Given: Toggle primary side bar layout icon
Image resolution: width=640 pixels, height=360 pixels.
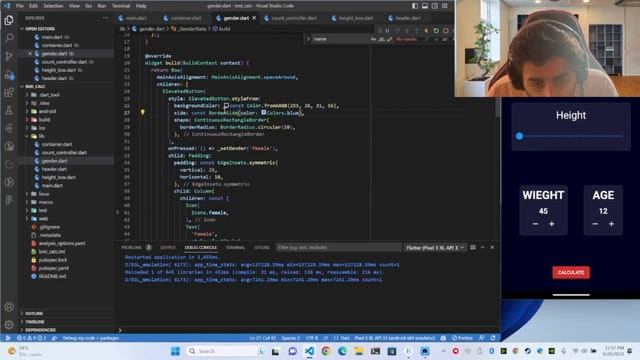Looking at the screenshot, I should (415, 6).
